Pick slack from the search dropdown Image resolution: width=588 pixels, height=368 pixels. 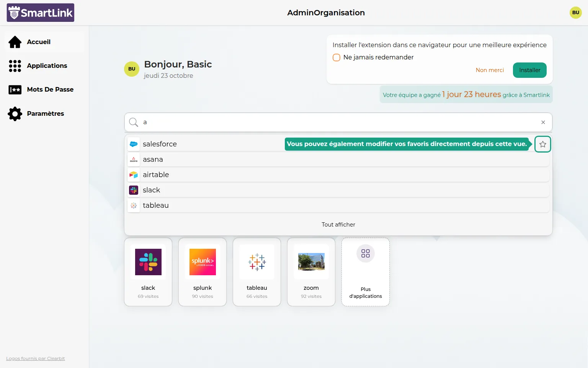[151, 190]
